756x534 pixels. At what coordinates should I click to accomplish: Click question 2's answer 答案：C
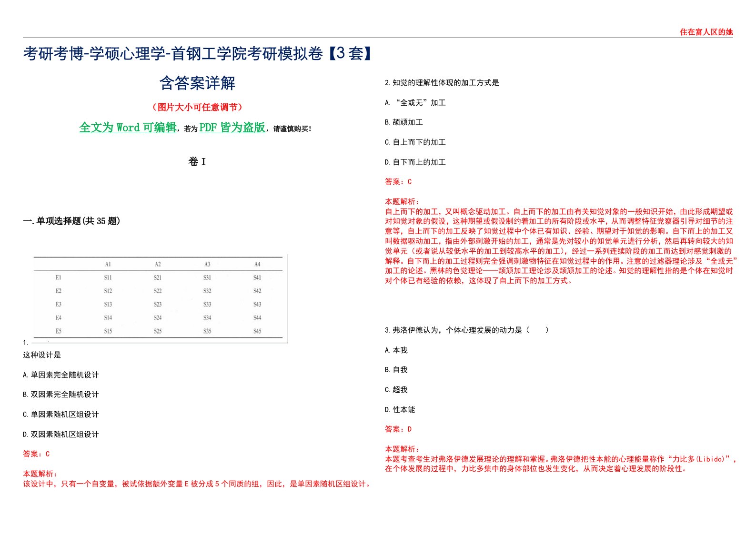(398, 182)
